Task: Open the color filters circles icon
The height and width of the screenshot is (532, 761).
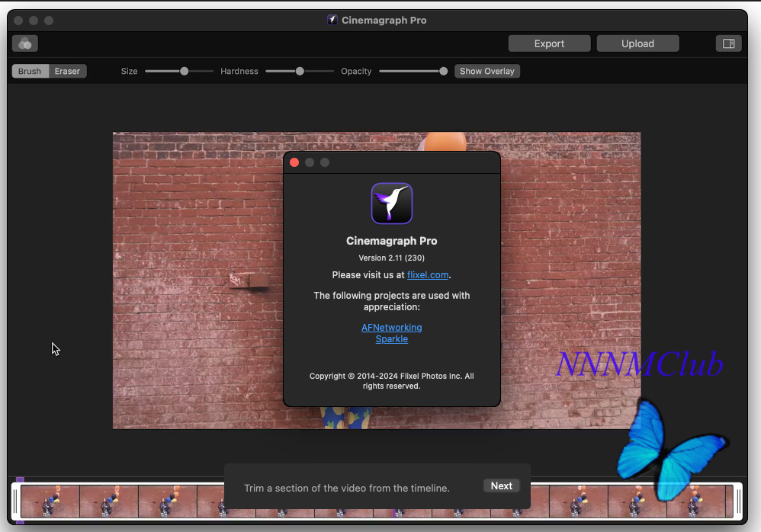Action: click(24, 43)
